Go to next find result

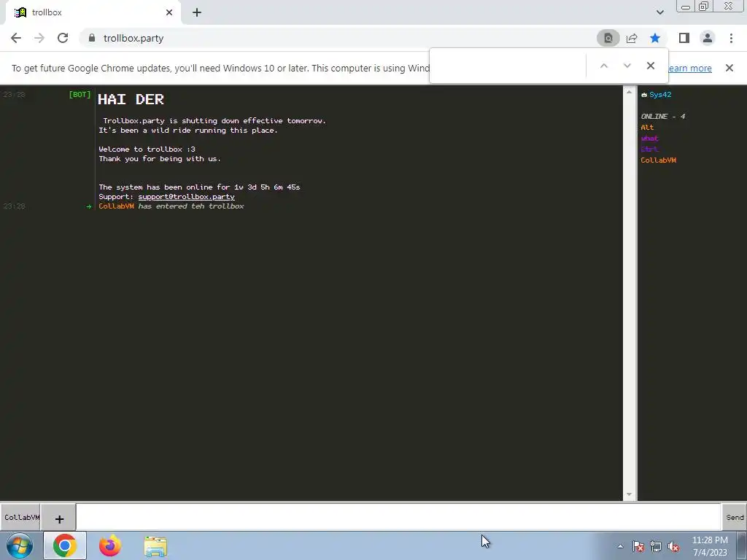(x=627, y=66)
